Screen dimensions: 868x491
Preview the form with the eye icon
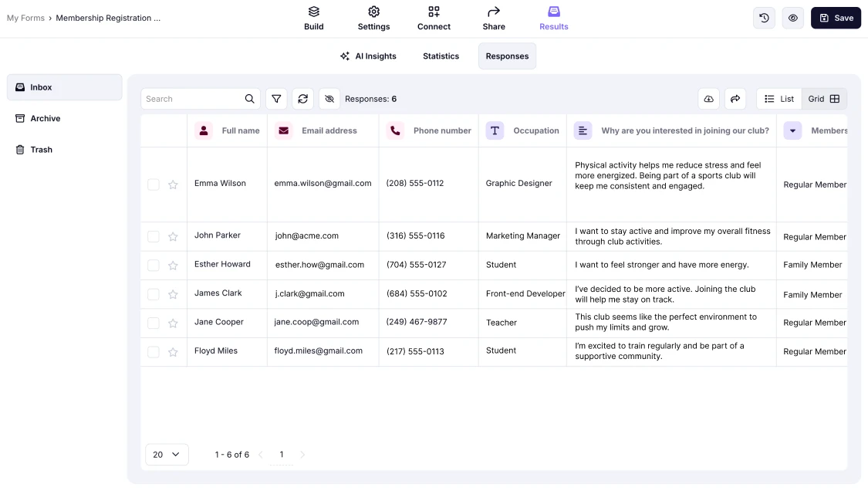click(x=792, y=17)
